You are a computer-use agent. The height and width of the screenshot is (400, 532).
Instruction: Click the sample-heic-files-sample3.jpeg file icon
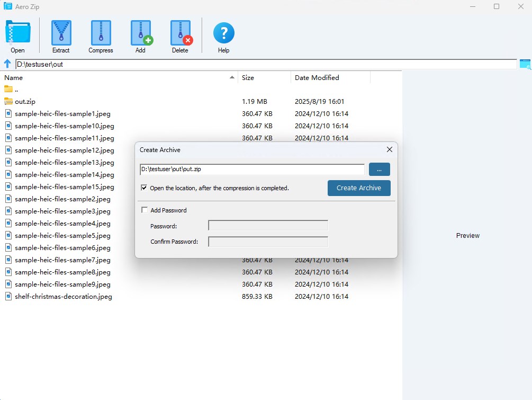[8, 211]
